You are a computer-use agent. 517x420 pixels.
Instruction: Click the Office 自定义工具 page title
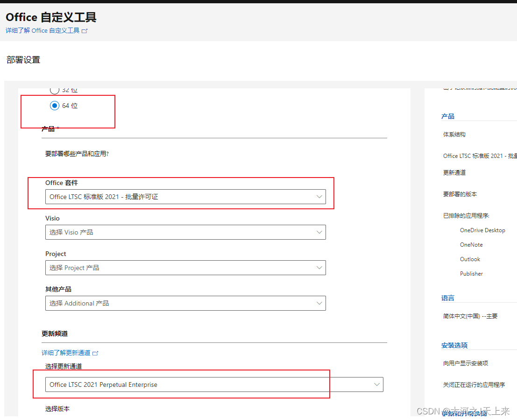coord(51,17)
